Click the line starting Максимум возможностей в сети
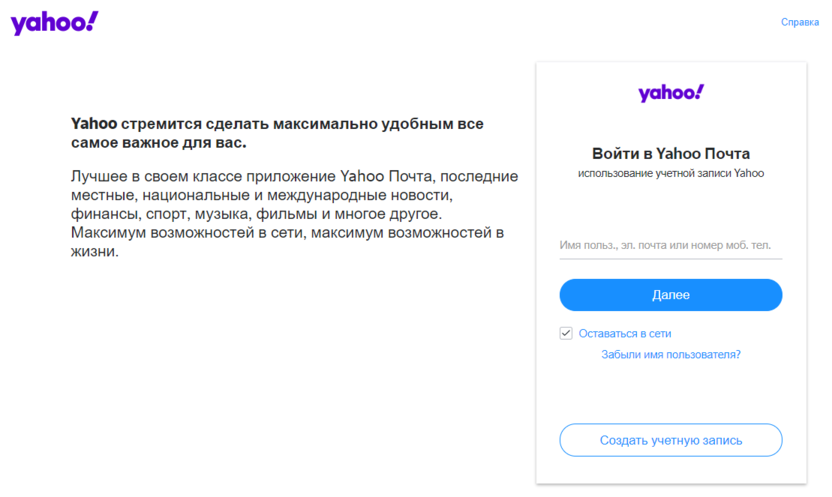This screenshot has height=497, width=832. (287, 233)
